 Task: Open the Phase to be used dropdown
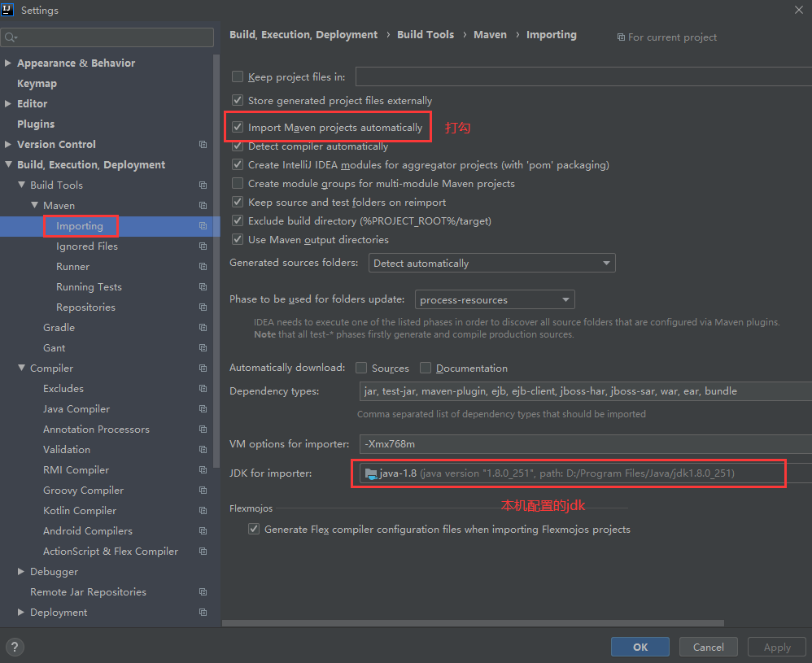(565, 299)
